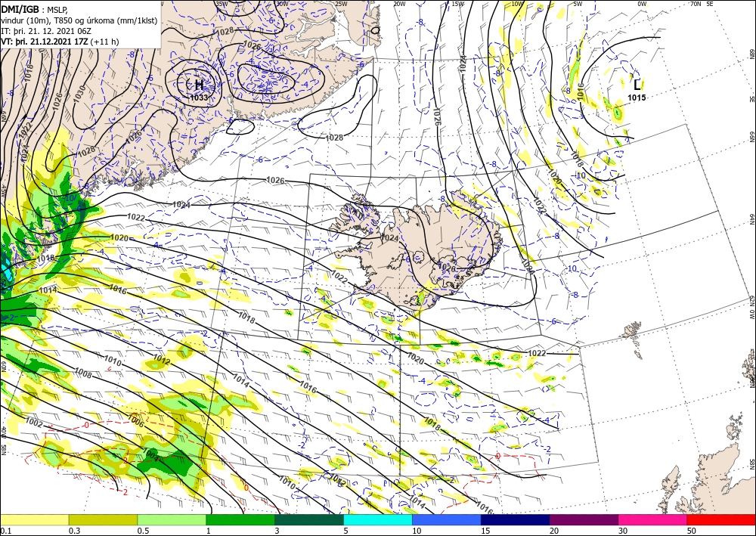This screenshot has width=756, height=536.
Task: Click the yellow 0.1–0.3 precipitation legend swatch
Action: (x=34, y=520)
